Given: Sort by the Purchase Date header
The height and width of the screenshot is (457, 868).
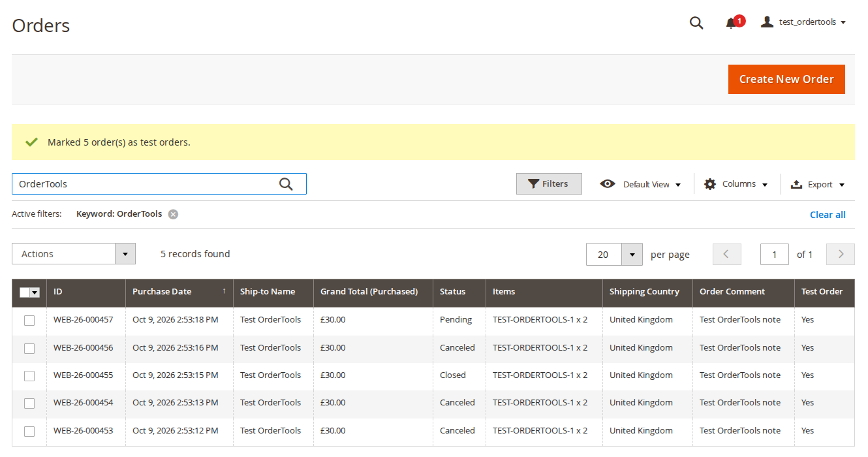Looking at the screenshot, I should pos(179,292).
